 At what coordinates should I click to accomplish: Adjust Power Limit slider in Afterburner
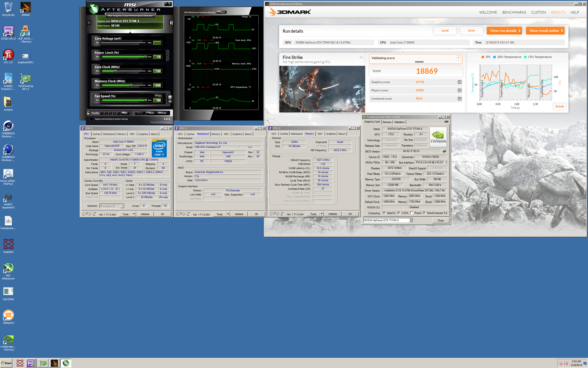(x=146, y=57)
